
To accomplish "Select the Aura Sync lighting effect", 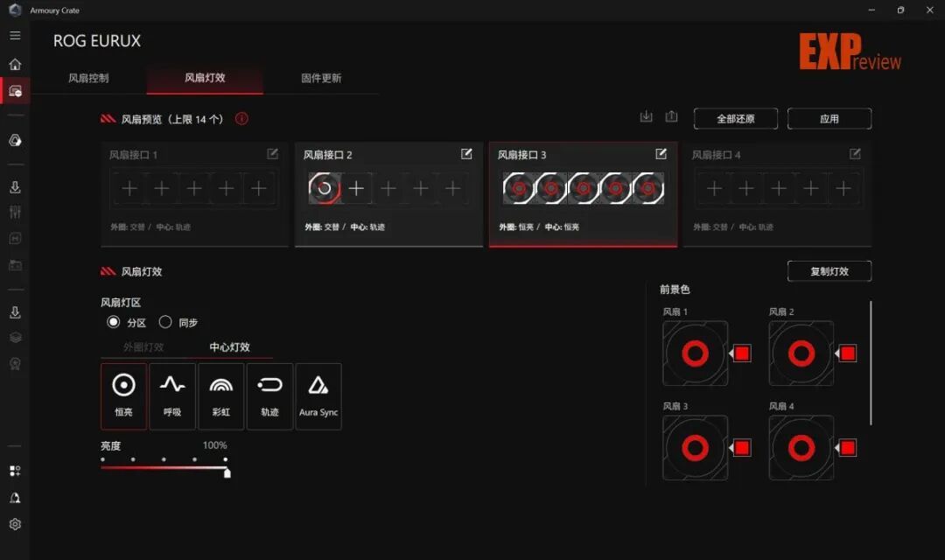I will tap(318, 396).
